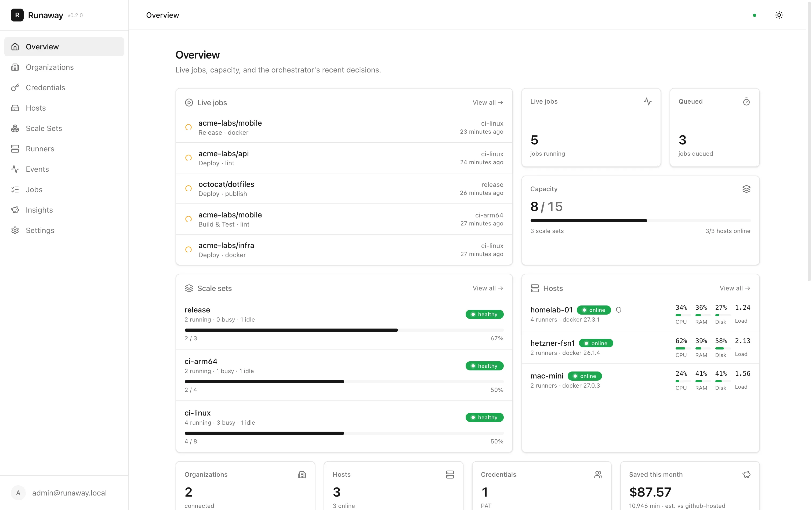Click building icon on Organizations card
This screenshot has height=510, width=812.
point(302,475)
